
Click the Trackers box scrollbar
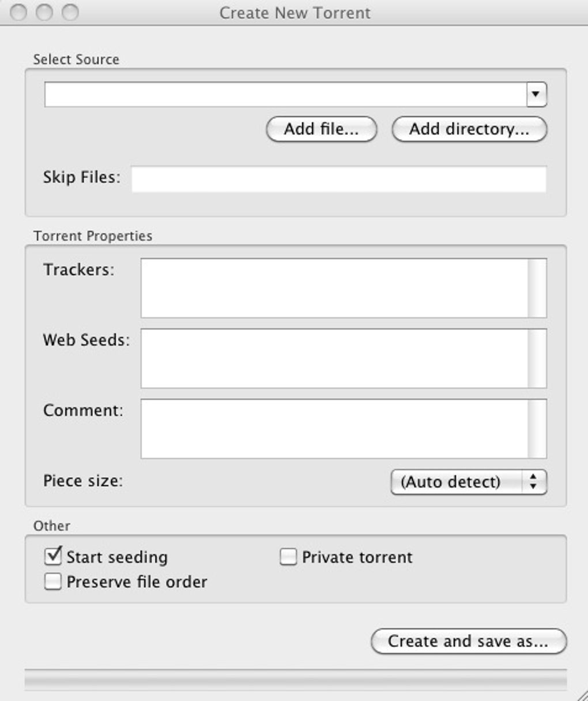(537, 288)
